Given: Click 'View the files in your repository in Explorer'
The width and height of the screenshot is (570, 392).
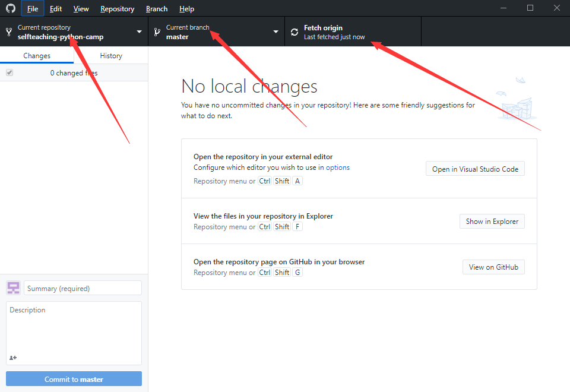Looking at the screenshot, I should point(263,216).
